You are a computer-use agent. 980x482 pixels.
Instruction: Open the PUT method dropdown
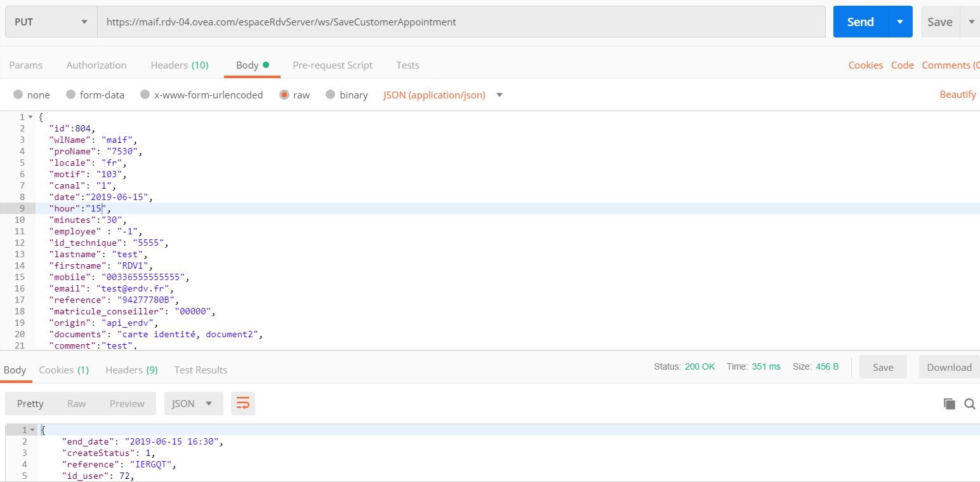click(x=51, y=22)
